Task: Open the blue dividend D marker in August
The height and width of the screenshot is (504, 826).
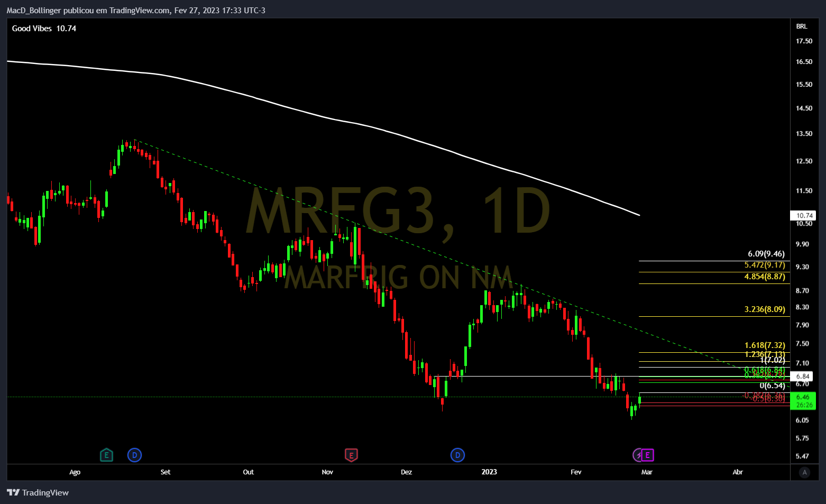Action: pyautogui.click(x=135, y=455)
